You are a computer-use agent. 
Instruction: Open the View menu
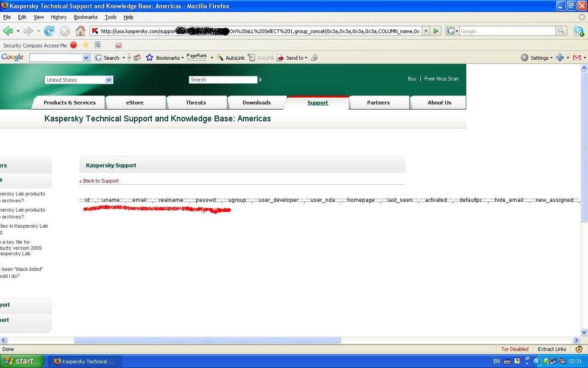point(38,17)
